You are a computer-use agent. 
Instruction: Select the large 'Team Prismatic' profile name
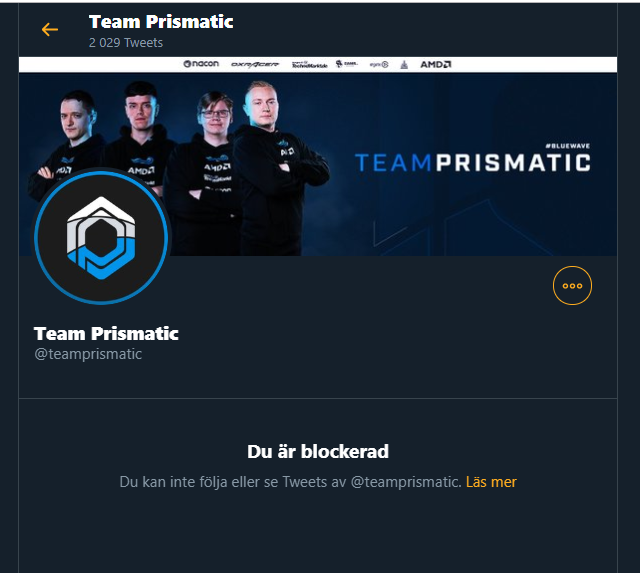pos(106,333)
